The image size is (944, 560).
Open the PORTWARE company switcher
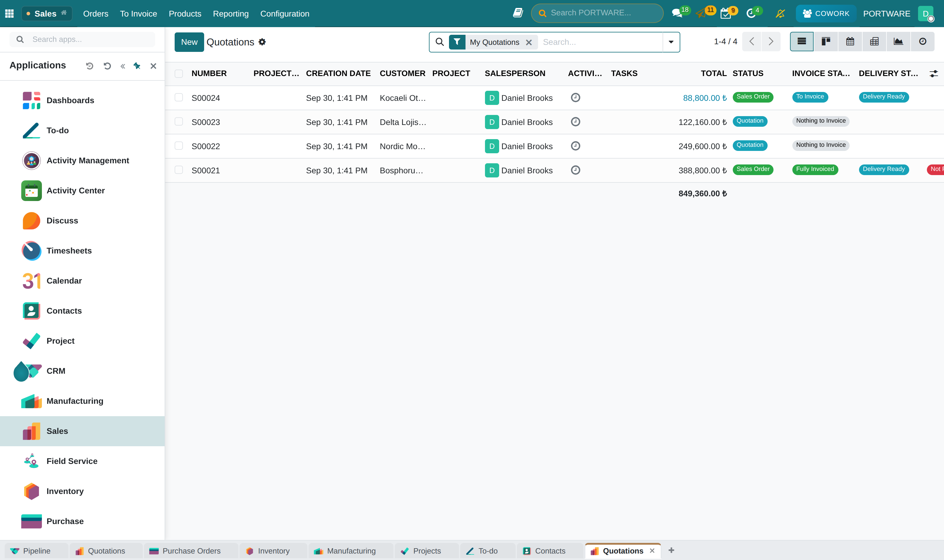coord(886,14)
